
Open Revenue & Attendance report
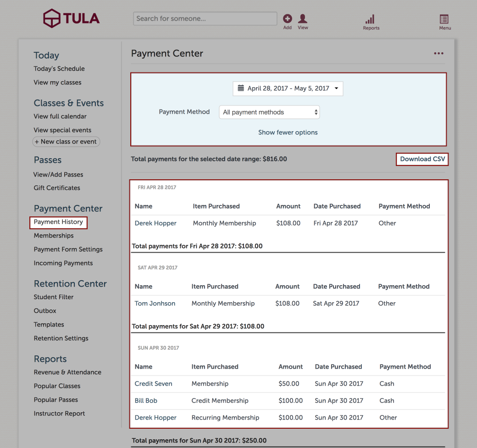pos(67,372)
